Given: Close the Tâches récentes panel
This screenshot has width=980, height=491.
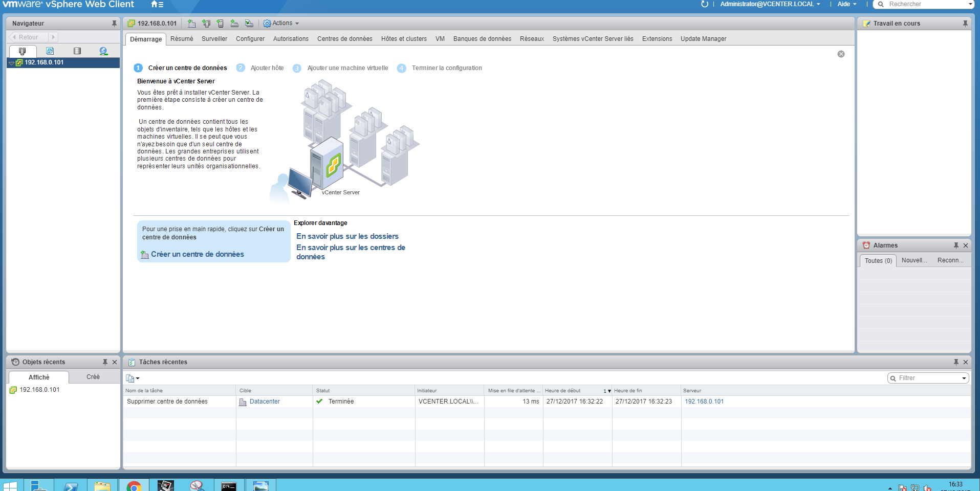Looking at the screenshot, I should click(966, 362).
